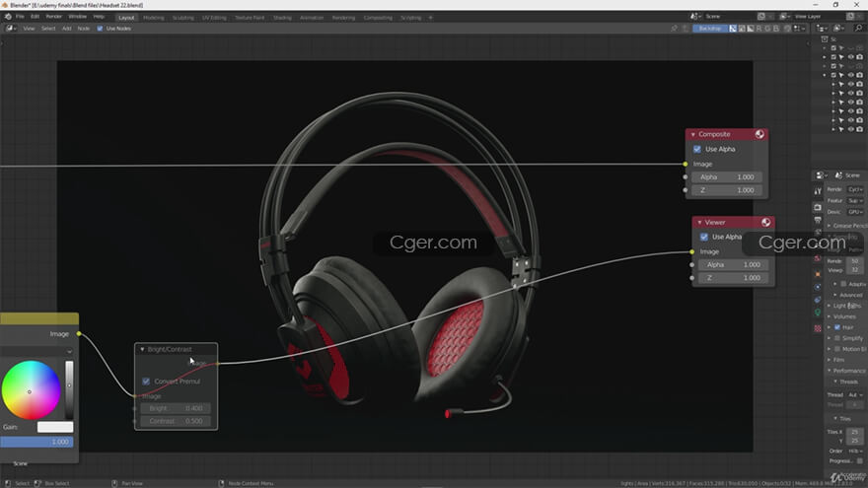Open the View Layer selector icon dropdown
The width and height of the screenshot is (868, 488).
point(785,17)
